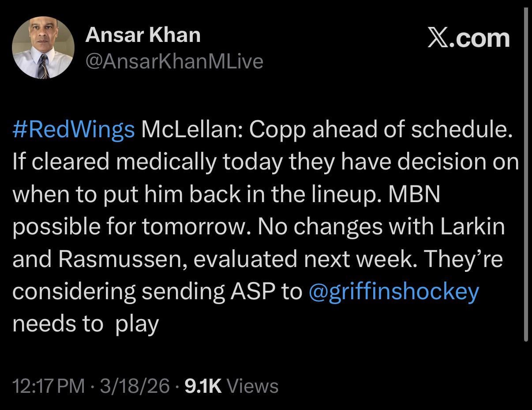
Task: Click the 12:17 PM timestamp
Action: [x=49, y=386]
